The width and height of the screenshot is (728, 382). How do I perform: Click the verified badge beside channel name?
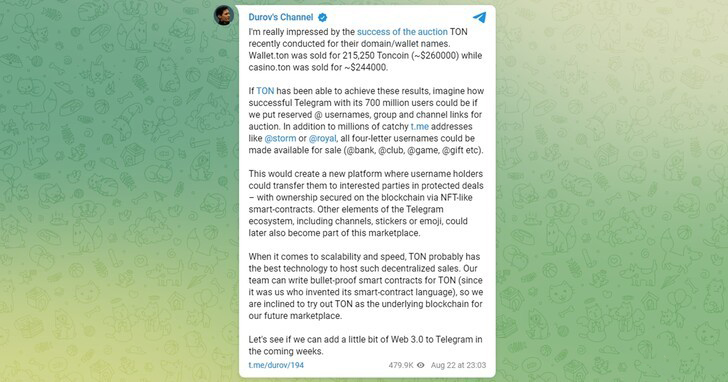click(322, 18)
